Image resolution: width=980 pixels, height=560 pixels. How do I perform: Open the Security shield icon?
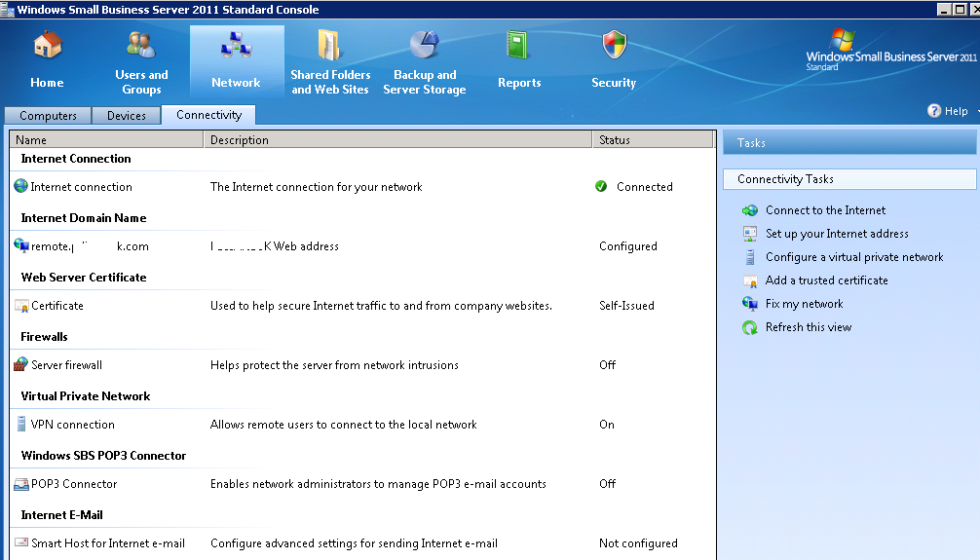[615, 45]
